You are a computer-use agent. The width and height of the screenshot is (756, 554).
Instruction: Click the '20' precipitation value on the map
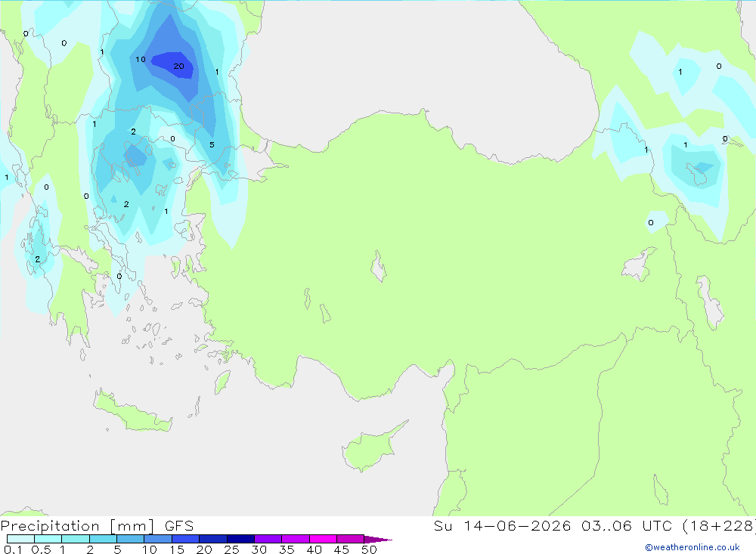(x=179, y=66)
